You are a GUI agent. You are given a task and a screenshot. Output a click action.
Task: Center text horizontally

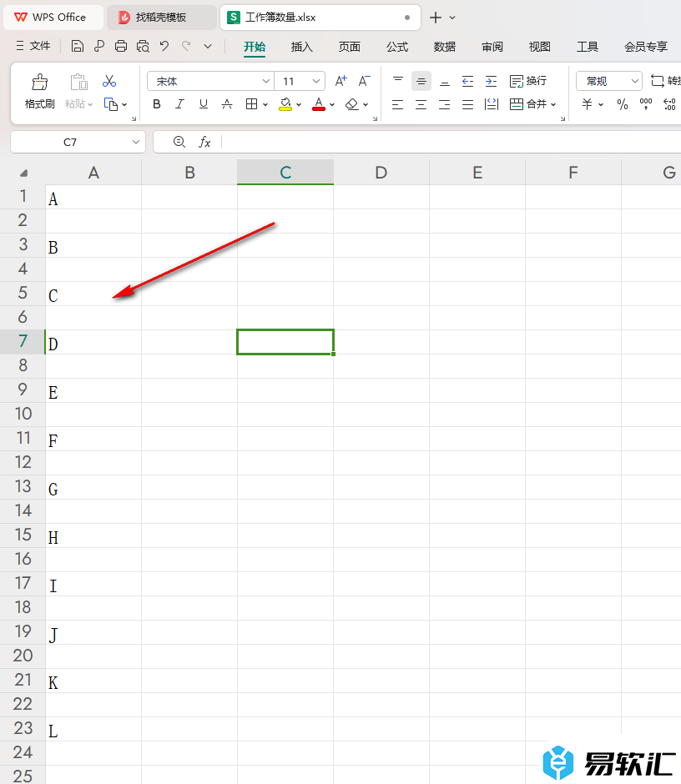(421, 104)
